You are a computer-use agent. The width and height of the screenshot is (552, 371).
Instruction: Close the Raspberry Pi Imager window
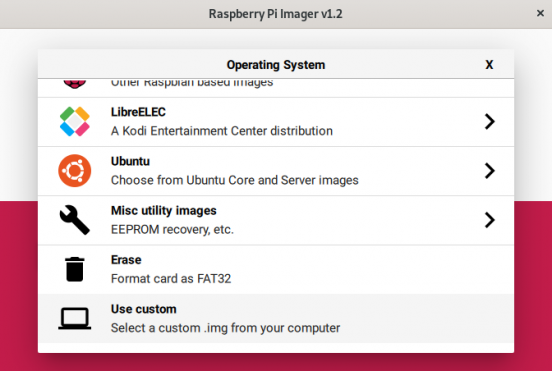[540, 13]
